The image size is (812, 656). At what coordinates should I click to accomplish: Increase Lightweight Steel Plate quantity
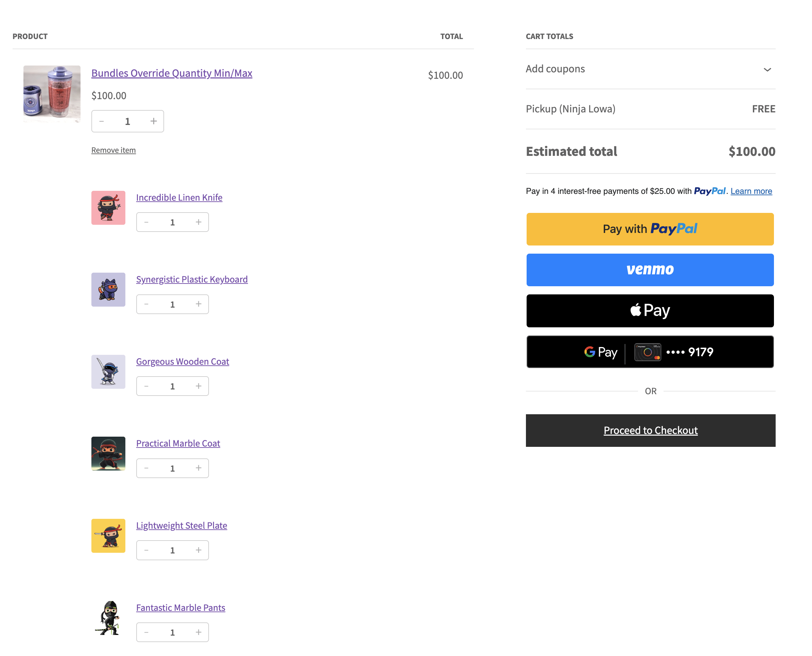(x=198, y=550)
